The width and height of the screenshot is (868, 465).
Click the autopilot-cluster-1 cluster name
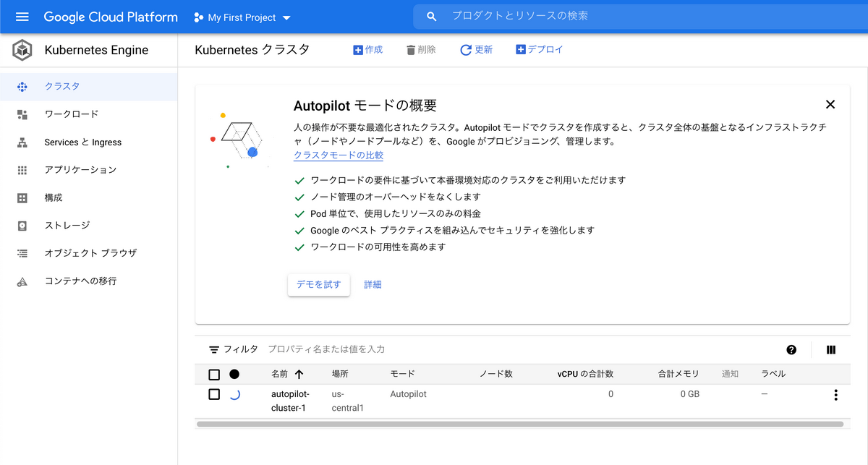tap(290, 401)
